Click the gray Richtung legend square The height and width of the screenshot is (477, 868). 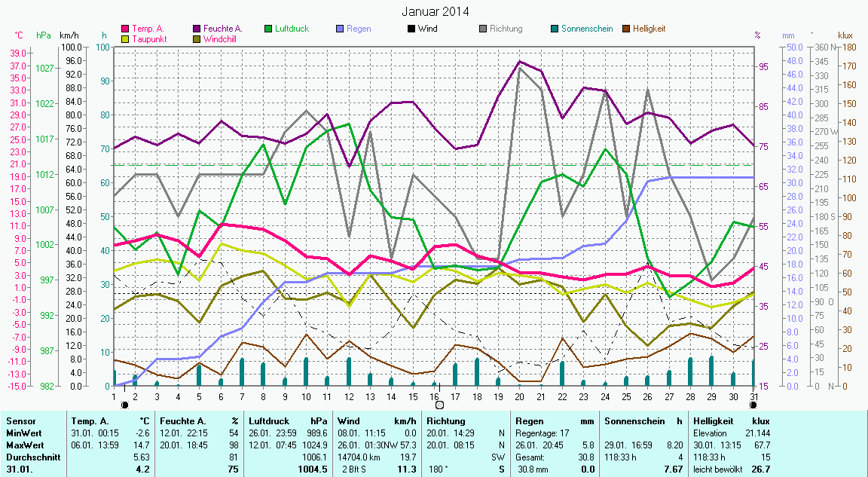[x=483, y=29]
